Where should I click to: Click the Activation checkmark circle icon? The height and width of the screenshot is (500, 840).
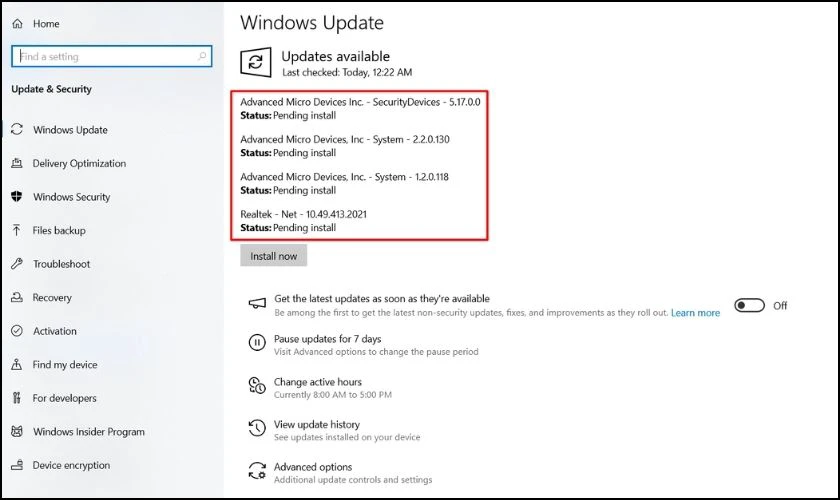click(17, 331)
